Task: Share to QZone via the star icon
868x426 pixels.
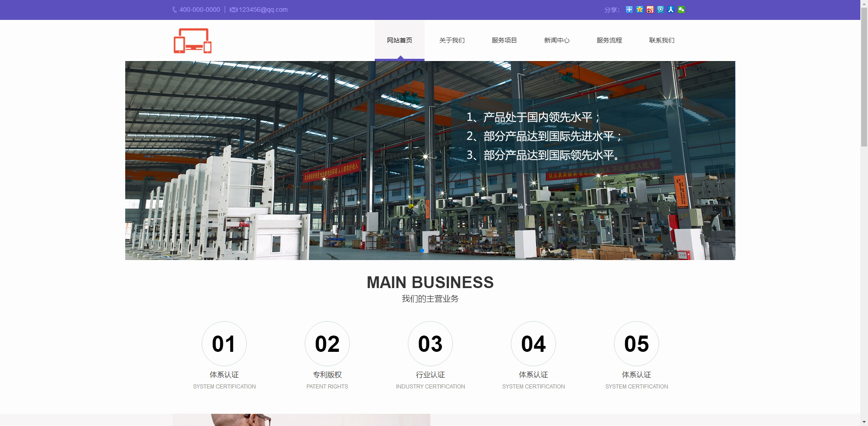Action: click(x=639, y=9)
